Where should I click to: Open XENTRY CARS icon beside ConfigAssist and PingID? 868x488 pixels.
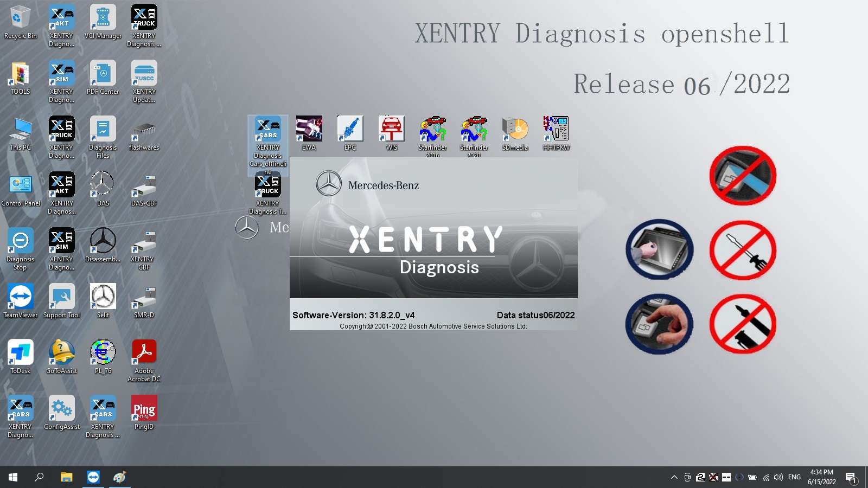[x=103, y=416]
